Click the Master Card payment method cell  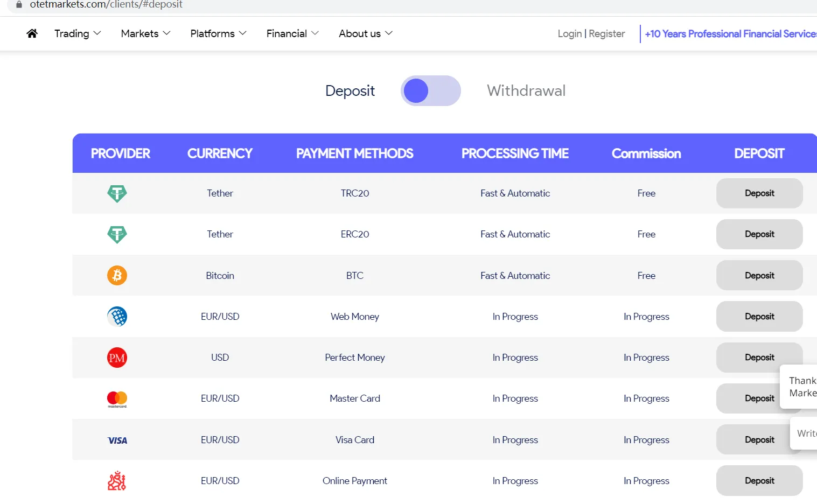pyautogui.click(x=355, y=398)
